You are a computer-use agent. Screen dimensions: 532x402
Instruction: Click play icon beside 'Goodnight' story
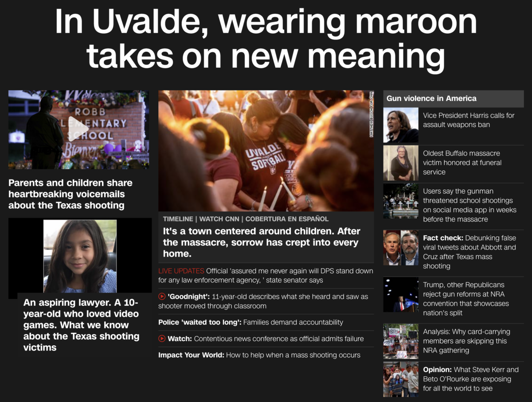tap(162, 297)
